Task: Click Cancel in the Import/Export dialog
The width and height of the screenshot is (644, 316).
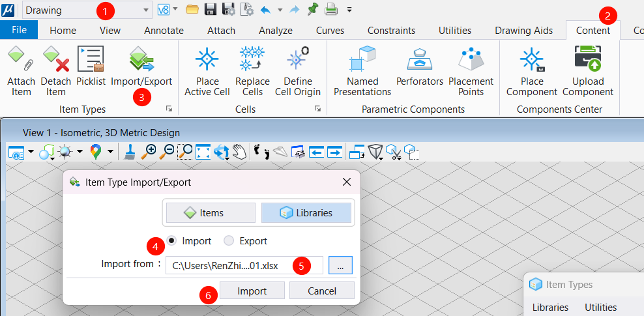Action: [322, 290]
